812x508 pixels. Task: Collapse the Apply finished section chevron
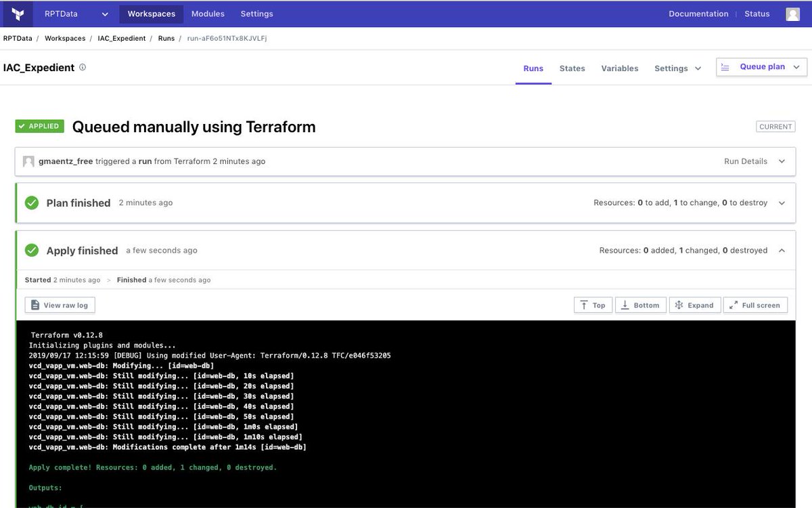coord(782,251)
